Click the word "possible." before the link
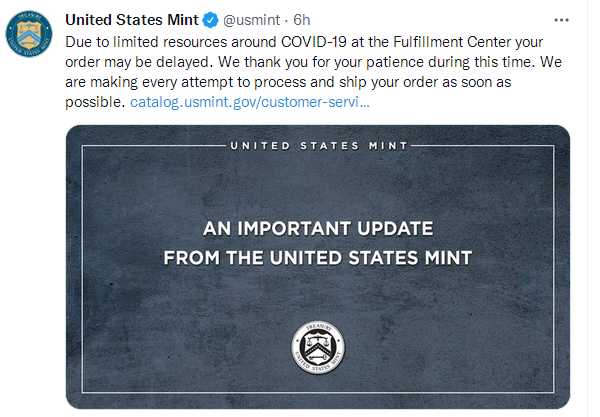Image resolution: width=600 pixels, height=417 pixels. pos(96,102)
